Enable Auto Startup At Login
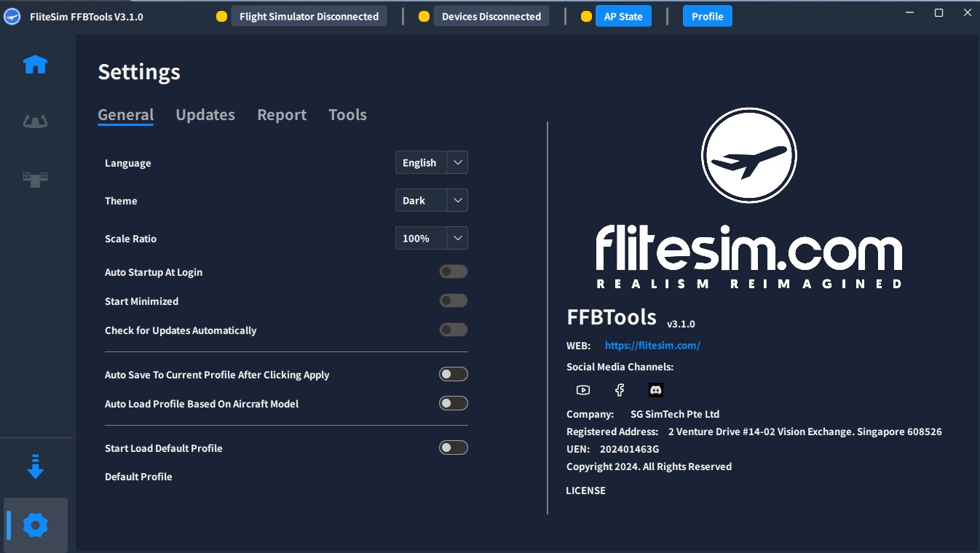Screen dimensions: 980x553 click(453, 272)
